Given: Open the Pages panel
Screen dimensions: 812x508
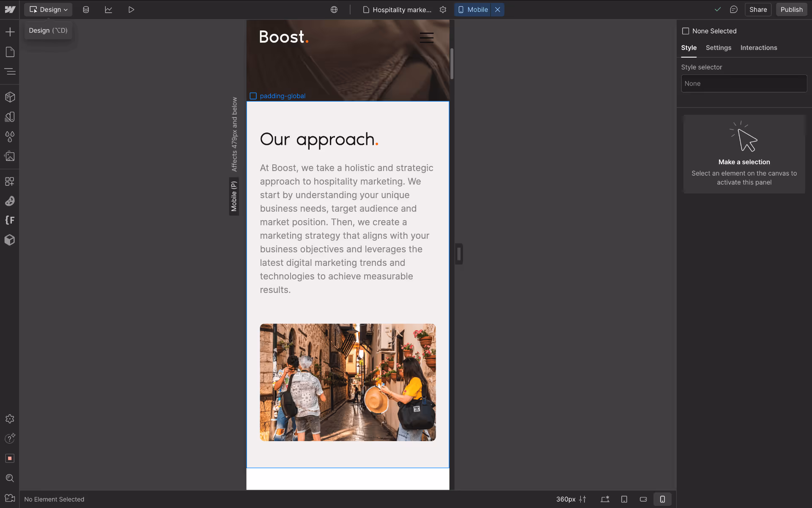Looking at the screenshot, I should coord(10,52).
